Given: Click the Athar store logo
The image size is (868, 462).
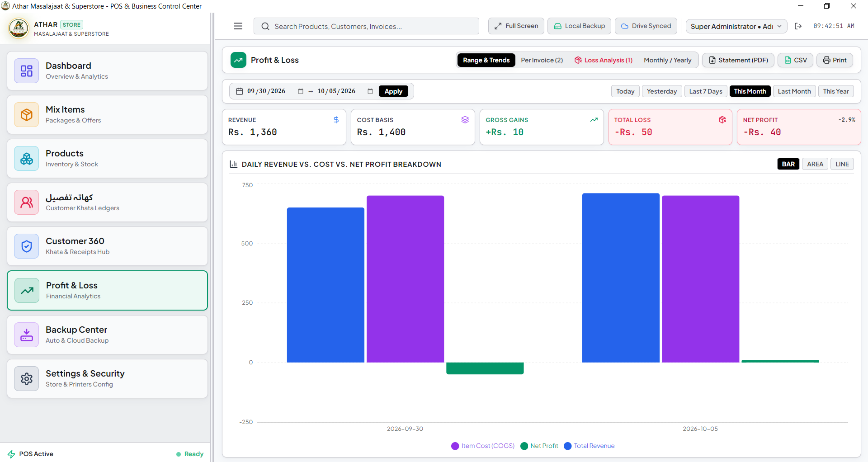Looking at the screenshot, I should (x=19, y=28).
